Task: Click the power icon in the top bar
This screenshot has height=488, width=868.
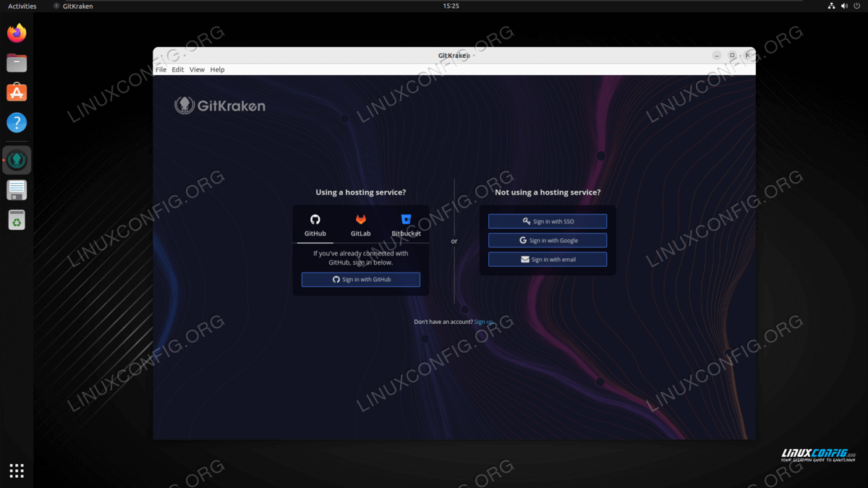Action: [858, 6]
